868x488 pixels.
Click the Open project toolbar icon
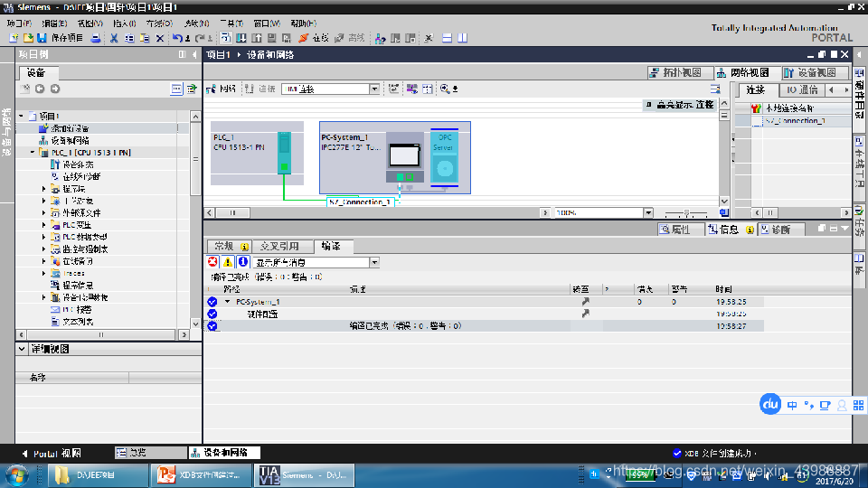(28, 38)
